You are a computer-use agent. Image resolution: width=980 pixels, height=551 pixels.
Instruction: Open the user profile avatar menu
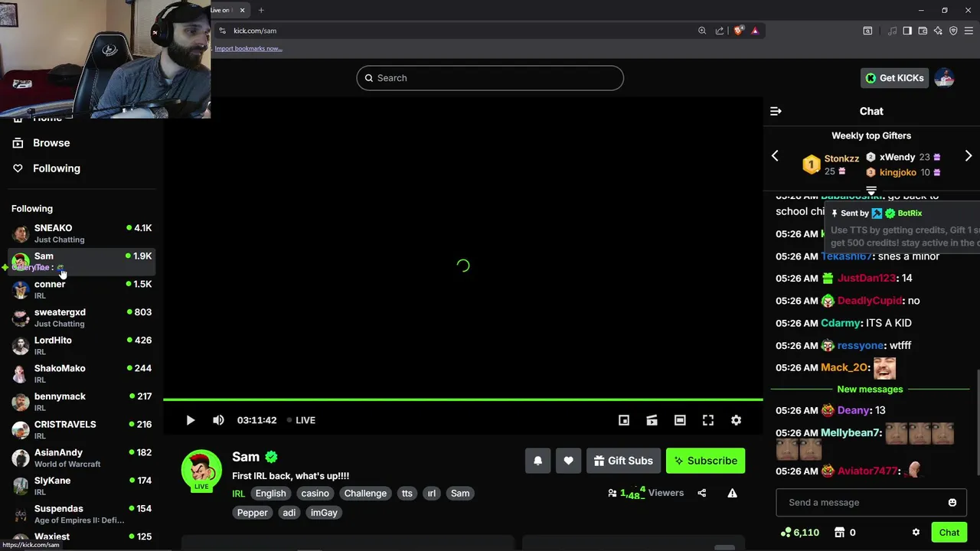(944, 78)
